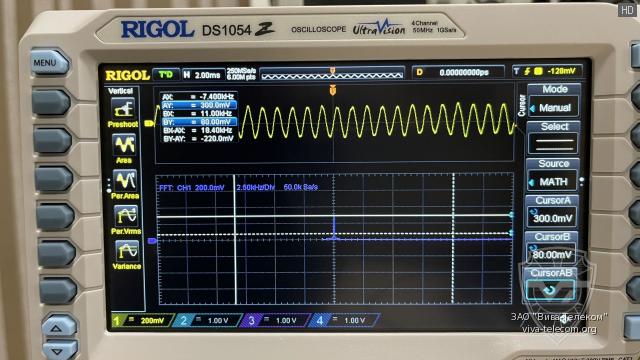This screenshot has height=360, width=640.
Task: Select channel 3 tab showing 1.00 V
Action: click(276, 320)
